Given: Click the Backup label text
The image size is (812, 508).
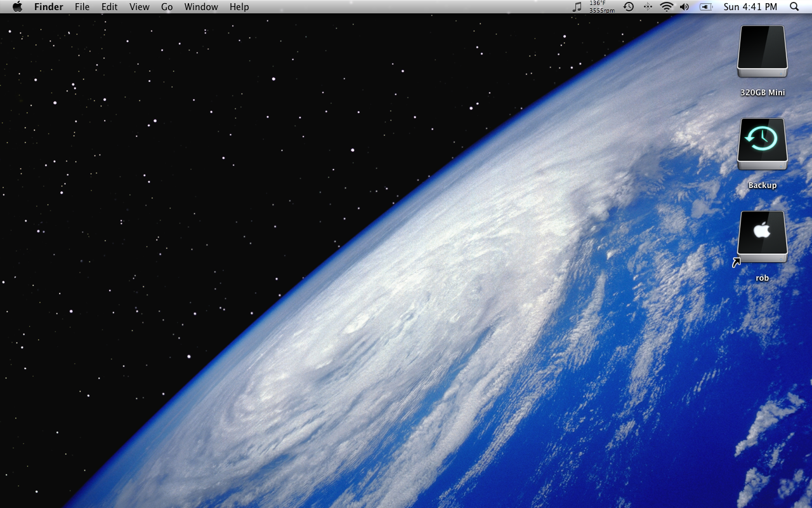Looking at the screenshot, I should (763, 185).
